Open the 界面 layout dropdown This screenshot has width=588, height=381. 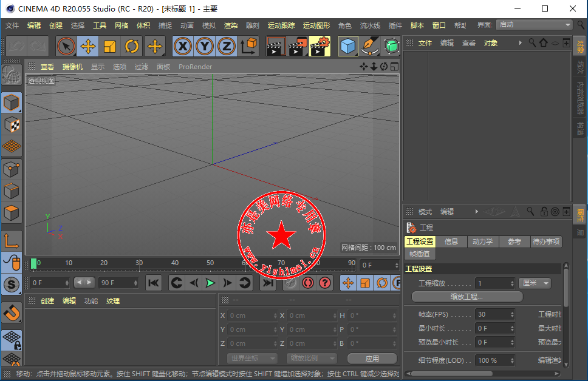pyautogui.click(x=534, y=25)
